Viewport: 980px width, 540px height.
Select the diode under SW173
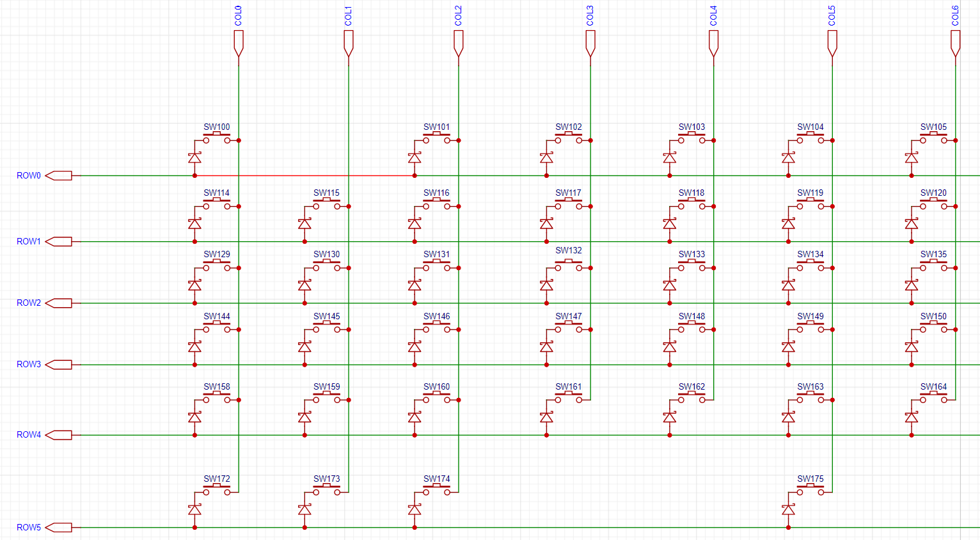point(304,510)
